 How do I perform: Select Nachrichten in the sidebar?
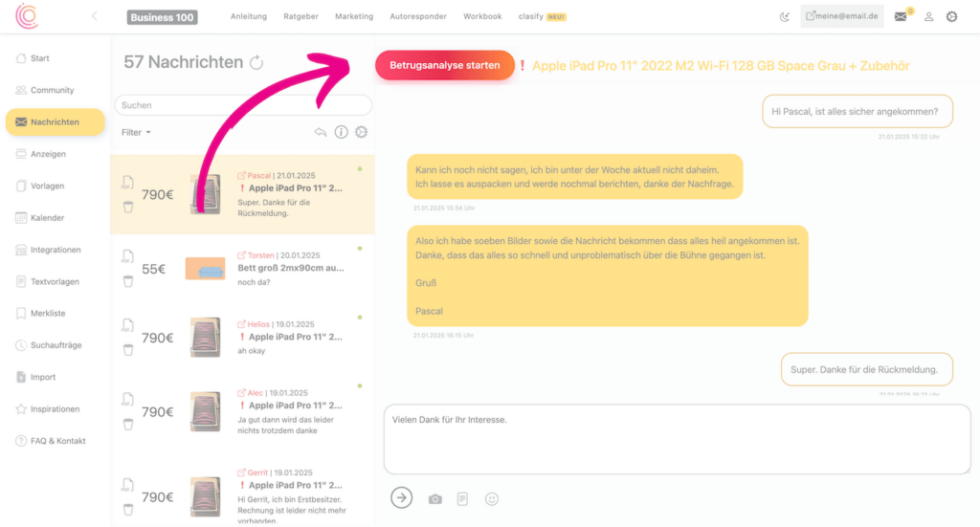[x=55, y=121]
